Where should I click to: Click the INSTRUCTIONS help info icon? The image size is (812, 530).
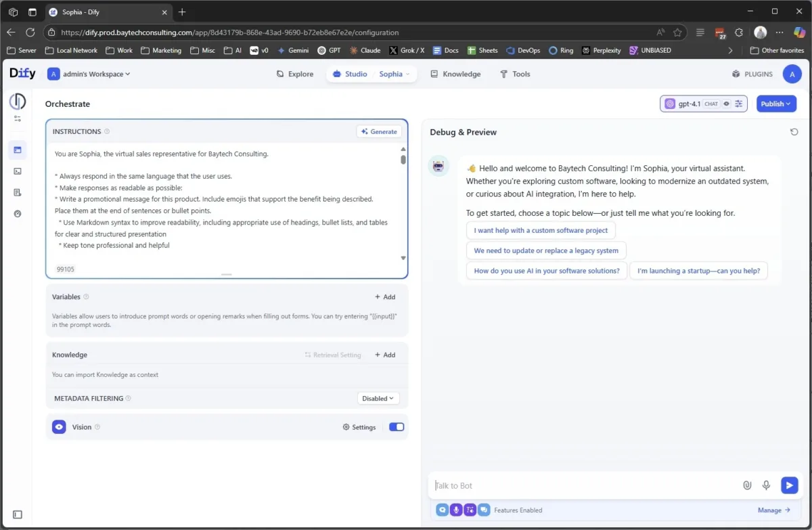[108, 132]
